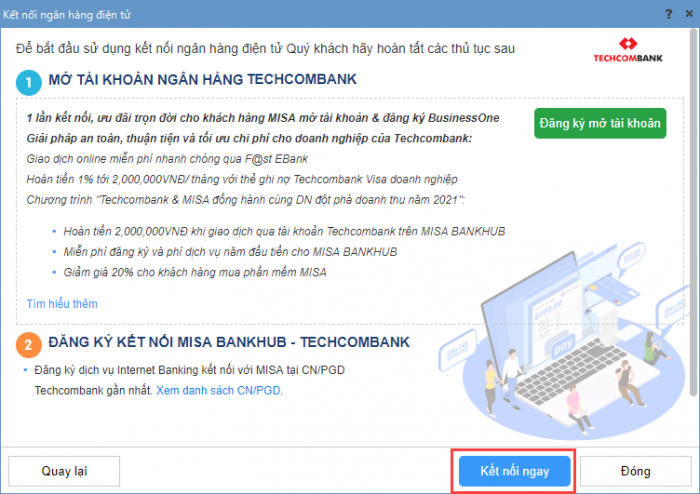Click the pay label on the laptop illustration
Image resolution: width=700 pixels, height=494 pixels.
click(x=562, y=347)
